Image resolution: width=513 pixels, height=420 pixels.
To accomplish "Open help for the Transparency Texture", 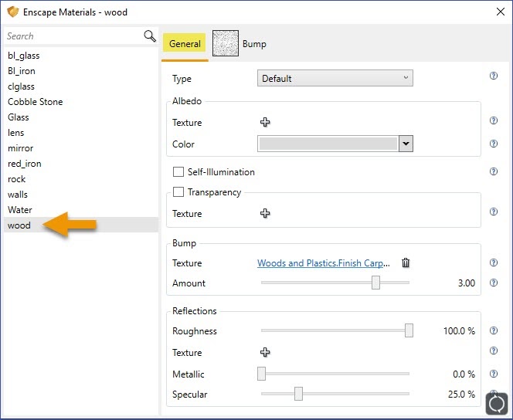I will click(x=494, y=212).
